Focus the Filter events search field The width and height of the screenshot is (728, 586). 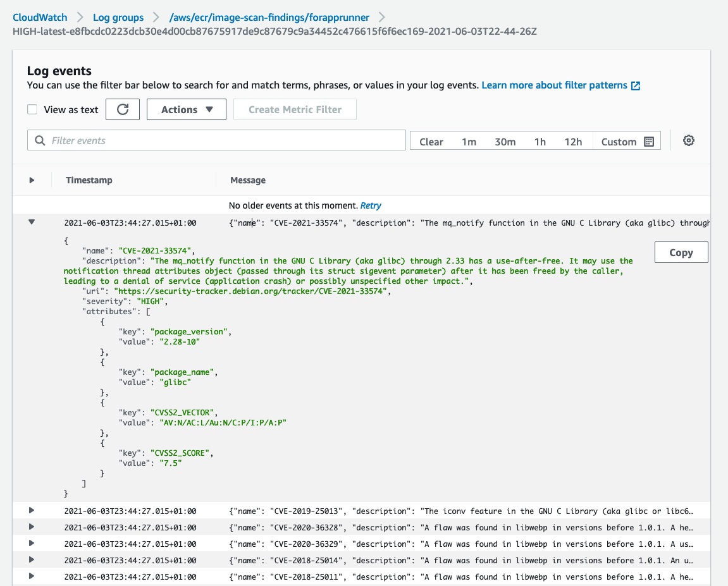tap(216, 140)
